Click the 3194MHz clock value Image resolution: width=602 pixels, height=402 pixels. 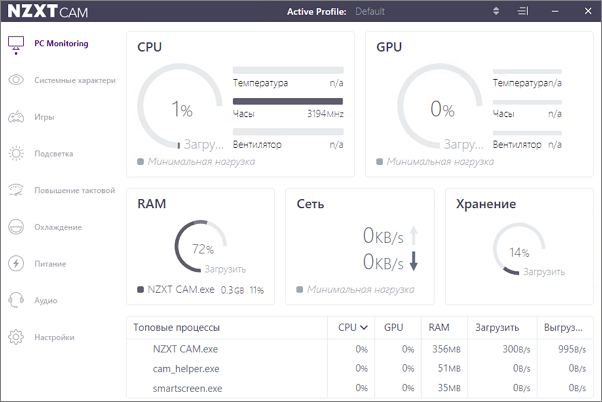click(x=325, y=114)
